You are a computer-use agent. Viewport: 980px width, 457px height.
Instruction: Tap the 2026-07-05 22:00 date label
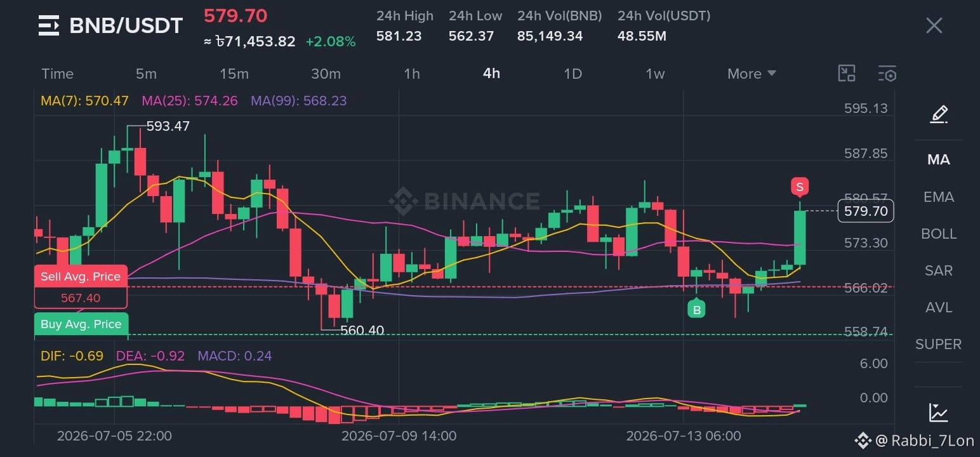(x=114, y=436)
